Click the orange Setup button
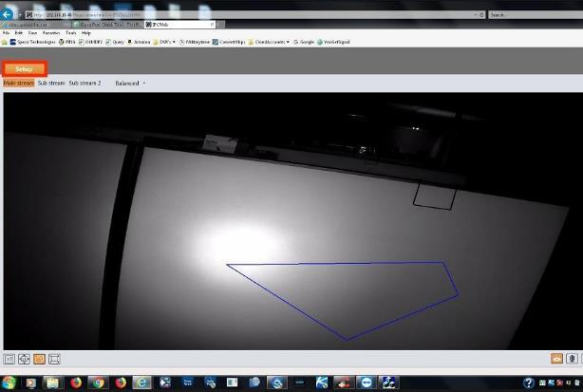Screen dimensions: 583x392 point(24,68)
